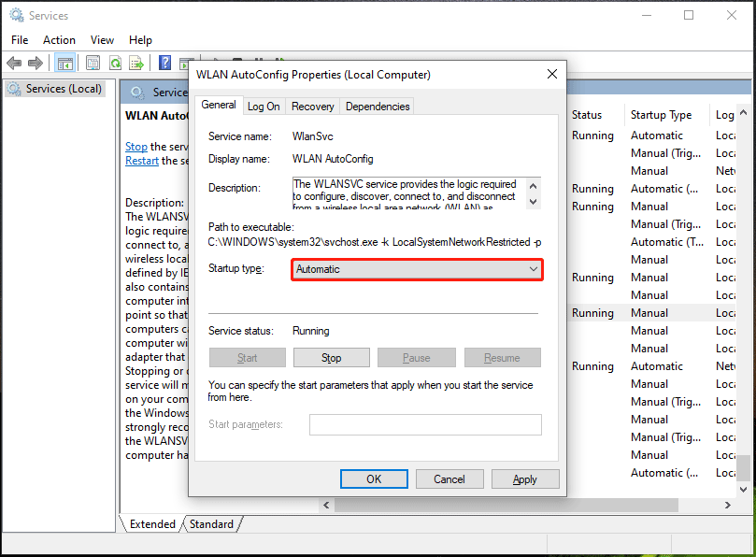Open the Action menu
This screenshot has width=756, height=557.
59,39
